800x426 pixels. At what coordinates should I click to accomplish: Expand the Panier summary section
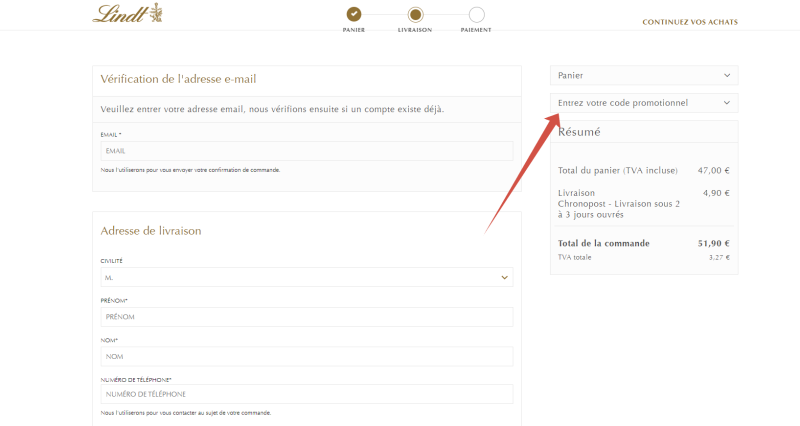click(x=644, y=76)
